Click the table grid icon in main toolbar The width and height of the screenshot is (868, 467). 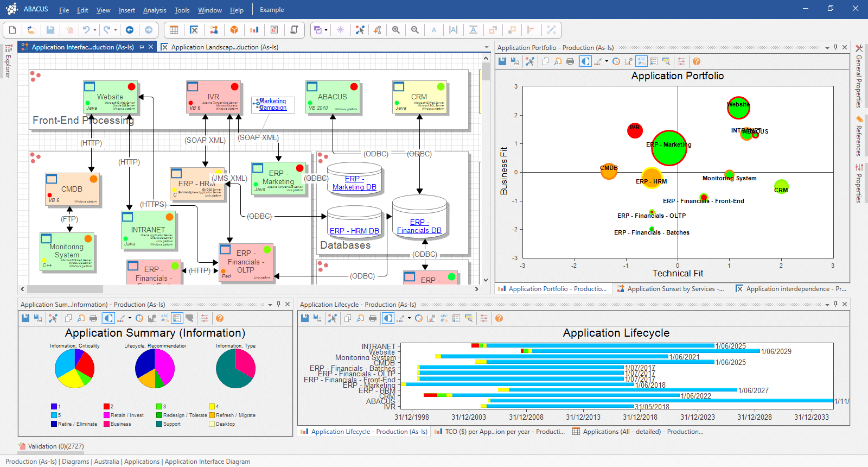[174, 30]
